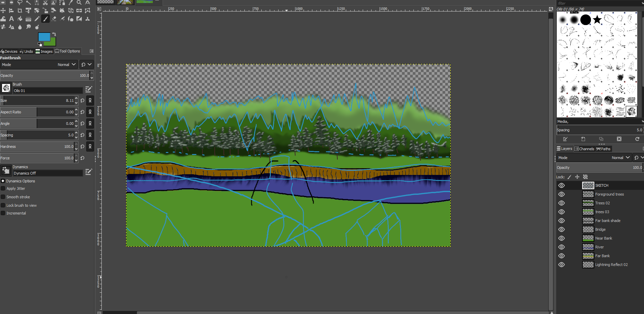Select the Paintbrush tool
644x314 pixels.
pos(45,19)
